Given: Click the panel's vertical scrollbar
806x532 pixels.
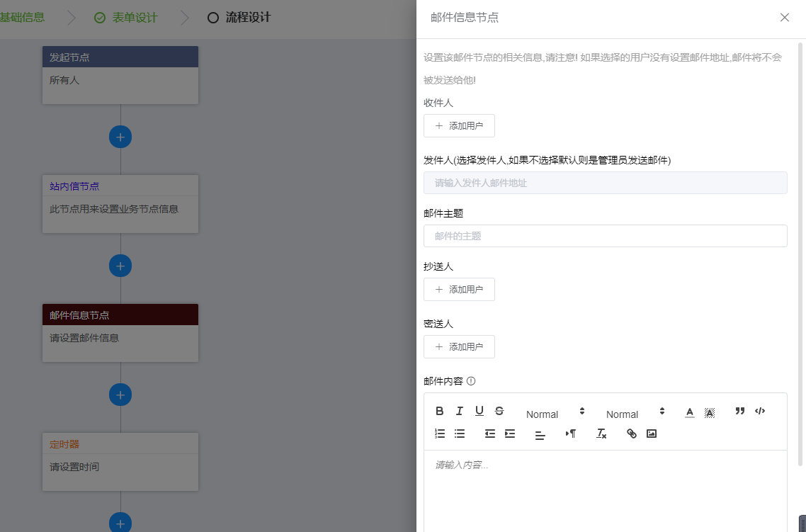Looking at the screenshot, I should point(800,254).
